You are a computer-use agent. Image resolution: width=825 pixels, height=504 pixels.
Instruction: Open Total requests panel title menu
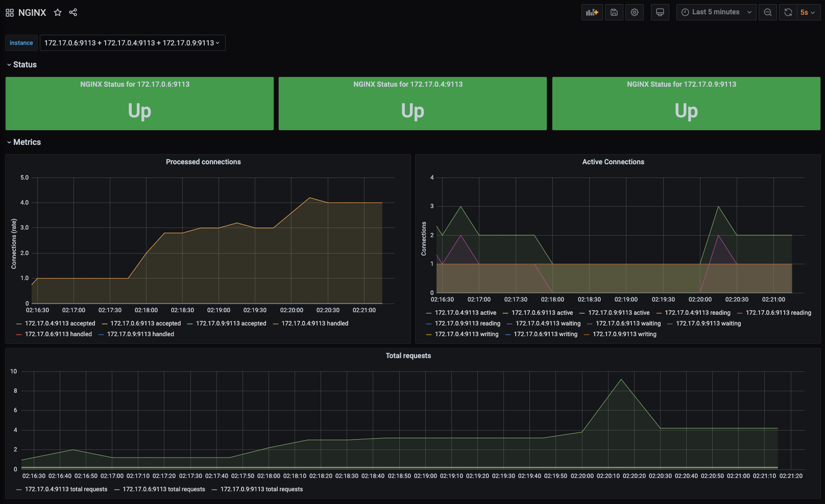coord(408,356)
